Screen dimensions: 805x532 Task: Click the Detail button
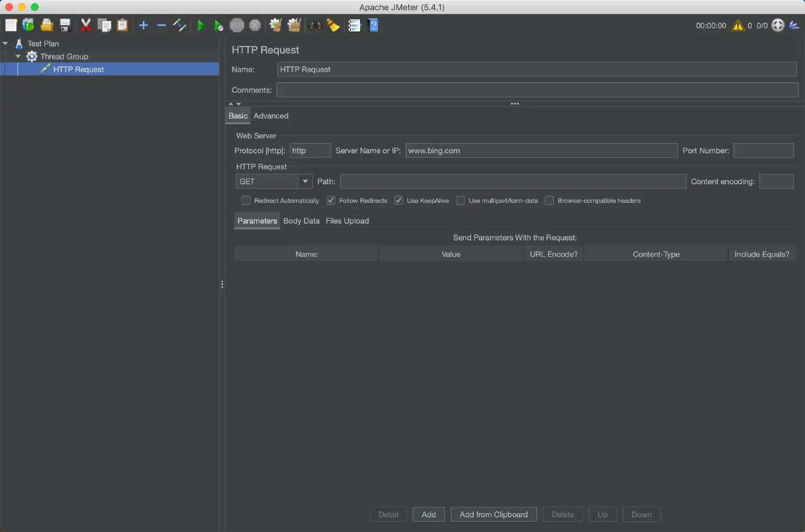[388, 514]
